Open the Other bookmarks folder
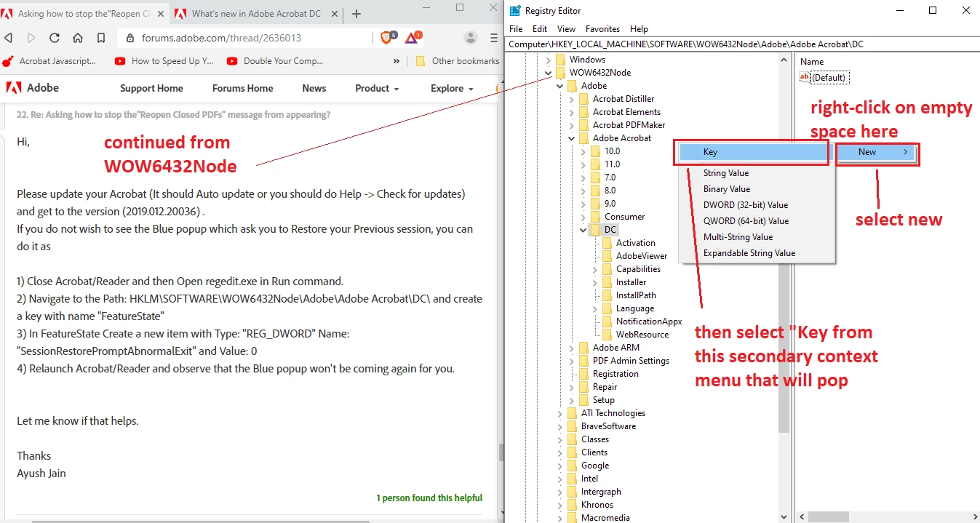Image resolution: width=980 pixels, height=523 pixels. click(x=458, y=61)
